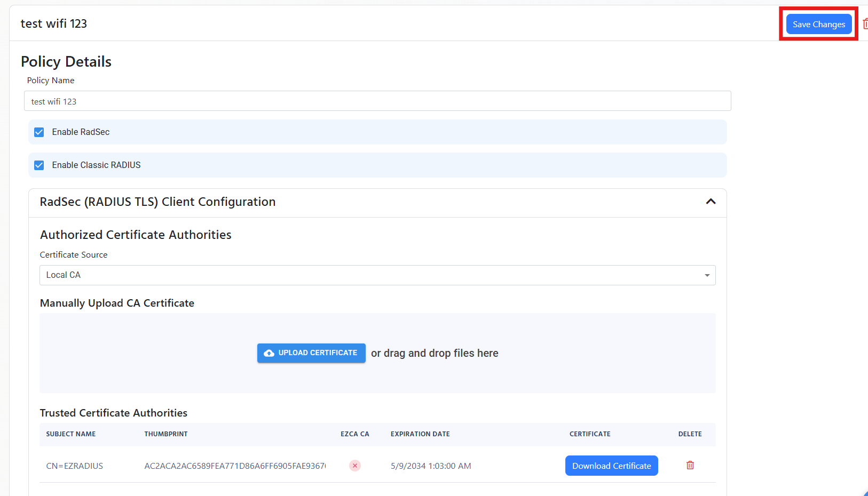This screenshot has width=868, height=496.
Task: Click the Subject Name column header
Action: point(71,434)
